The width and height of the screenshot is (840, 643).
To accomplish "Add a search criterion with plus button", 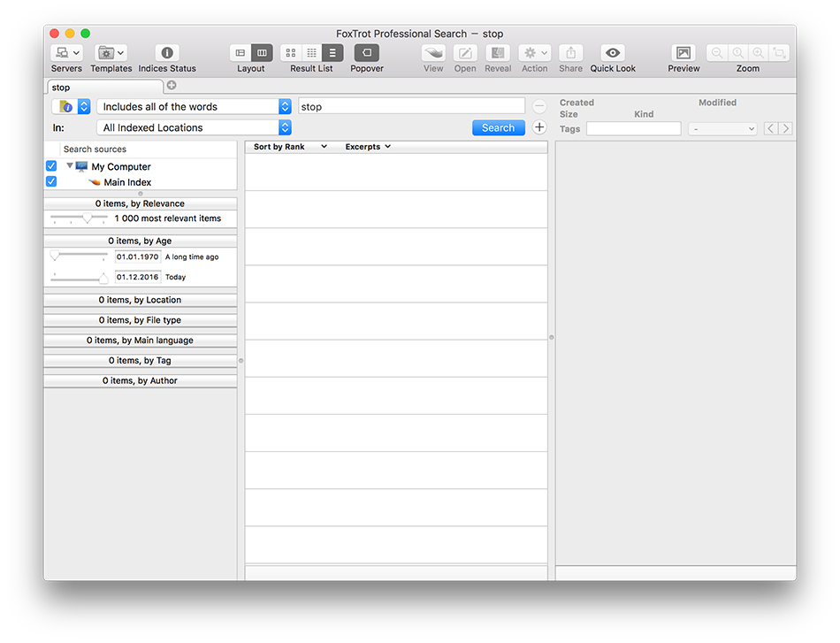I will pos(539,127).
